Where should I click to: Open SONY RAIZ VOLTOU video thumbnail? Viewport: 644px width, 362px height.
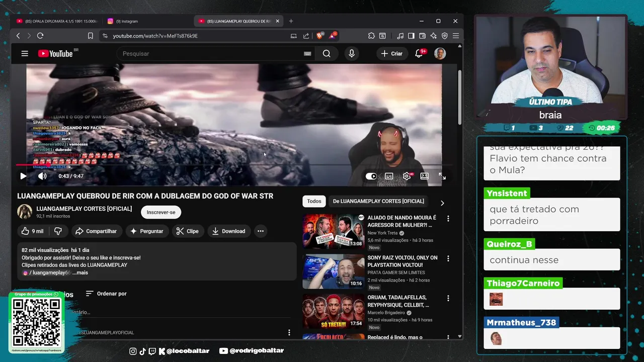[x=333, y=271]
